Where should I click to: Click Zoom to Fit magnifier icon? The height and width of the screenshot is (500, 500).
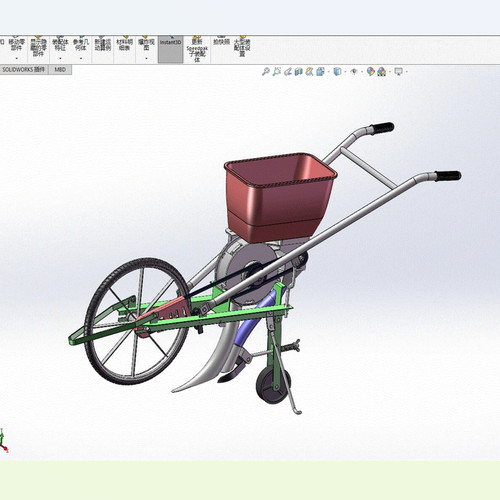click(x=266, y=72)
